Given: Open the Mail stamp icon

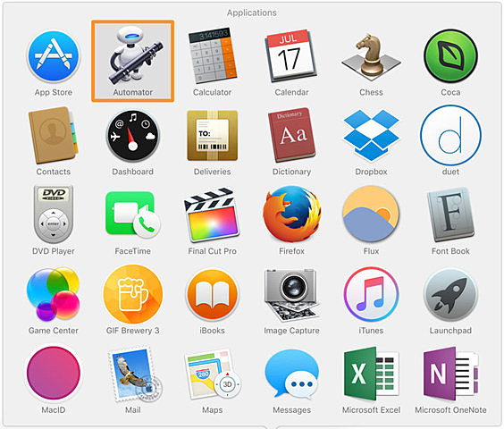Looking at the screenshot, I should [134, 374].
